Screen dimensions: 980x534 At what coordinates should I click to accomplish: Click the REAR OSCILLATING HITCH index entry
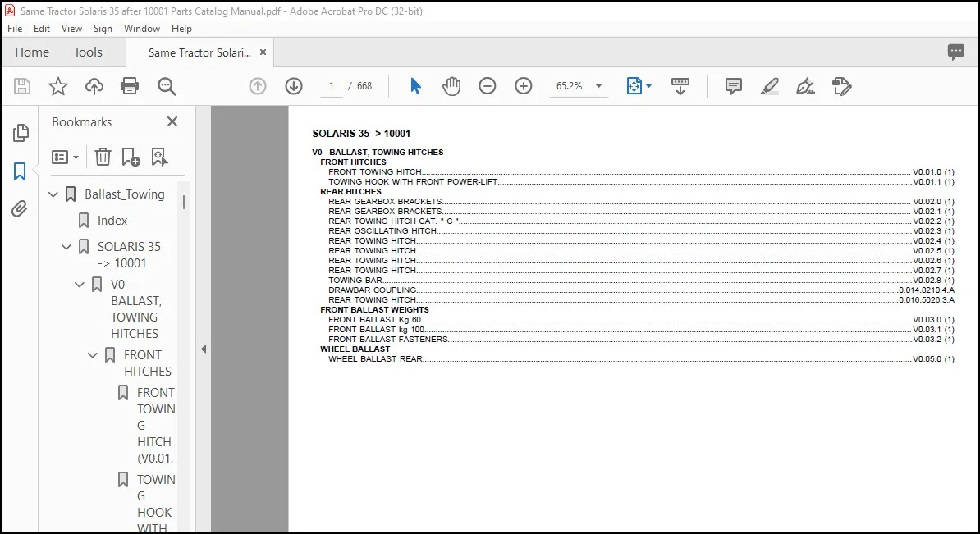tap(641, 231)
